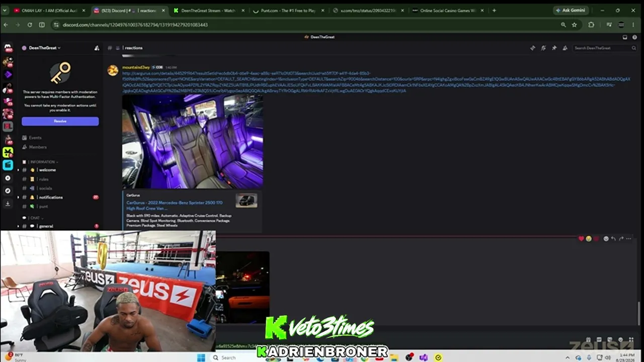Click the small van thumbnail in CarGurus embed

pyautogui.click(x=247, y=201)
